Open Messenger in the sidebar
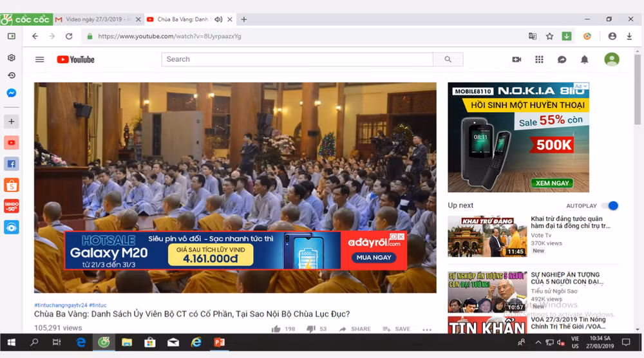The width and height of the screenshot is (644, 358). (12, 93)
